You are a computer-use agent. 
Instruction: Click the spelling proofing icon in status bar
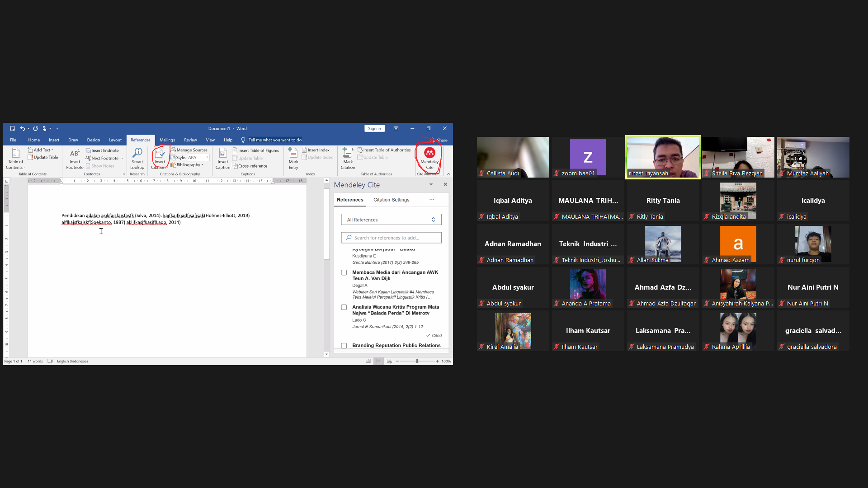tap(50, 361)
